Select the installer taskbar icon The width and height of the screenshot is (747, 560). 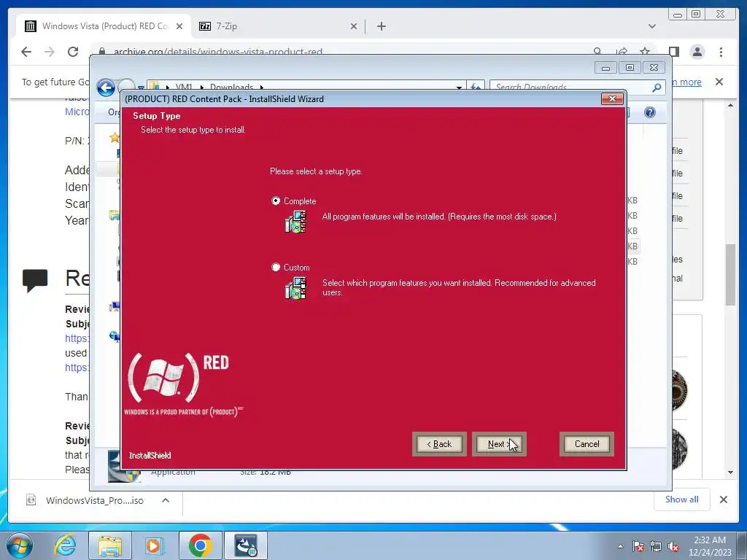coord(246,545)
